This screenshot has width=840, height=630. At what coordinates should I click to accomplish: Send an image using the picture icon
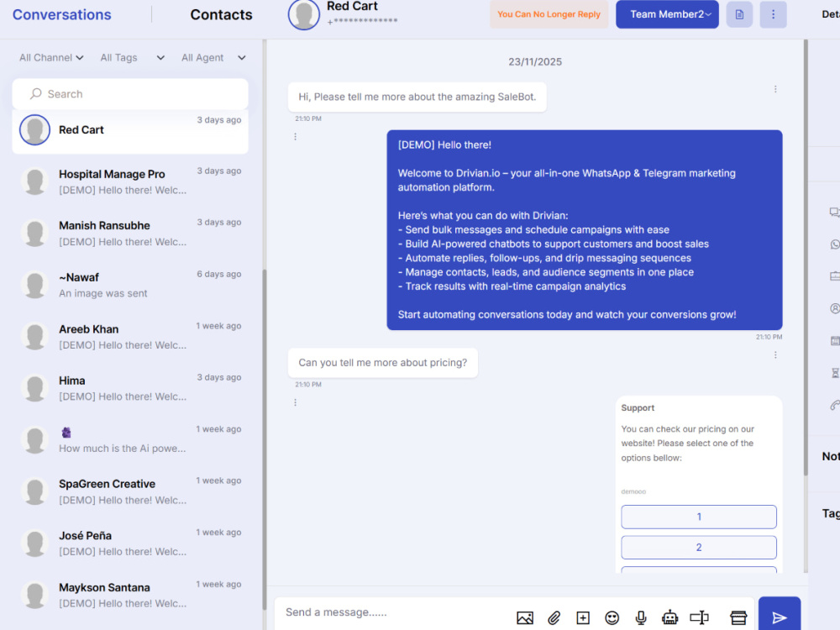pyautogui.click(x=524, y=617)
